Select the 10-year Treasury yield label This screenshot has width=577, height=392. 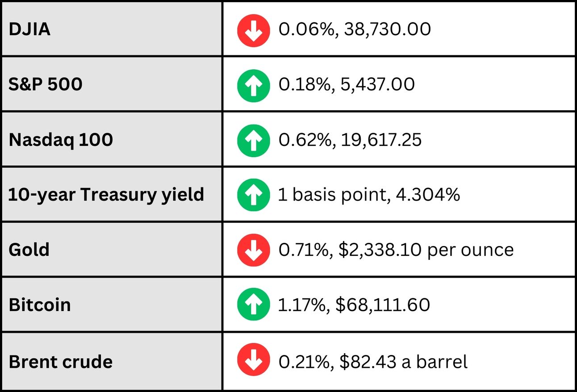[x=106, y=195]
